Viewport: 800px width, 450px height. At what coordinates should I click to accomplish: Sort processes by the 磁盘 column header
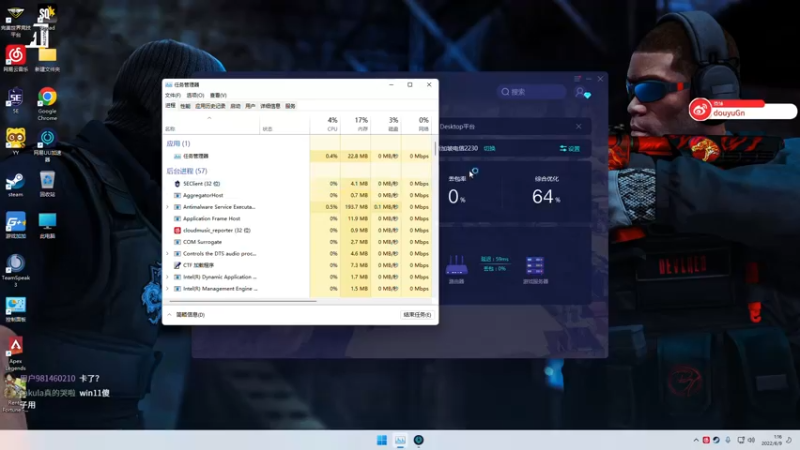tap(386, 124)
